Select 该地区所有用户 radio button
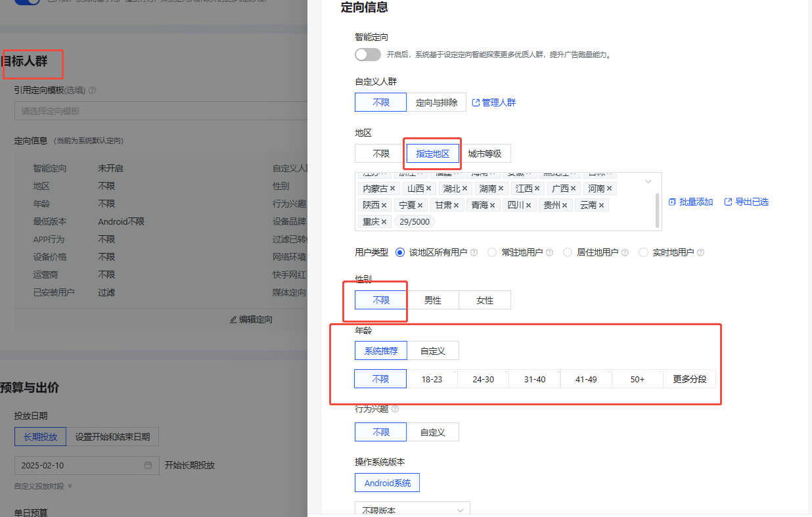812x517 pixels. pos(400,252)
